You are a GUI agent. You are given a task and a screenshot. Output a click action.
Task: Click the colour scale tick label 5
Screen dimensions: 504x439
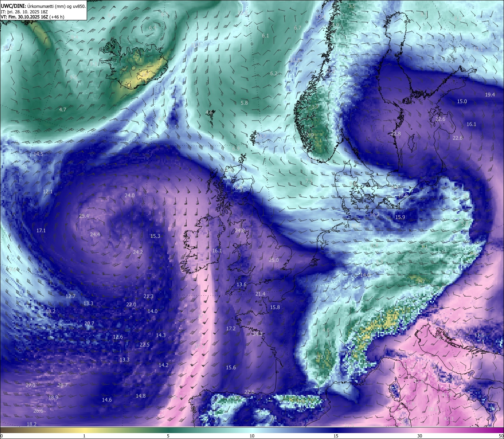[x=168, y=436]
